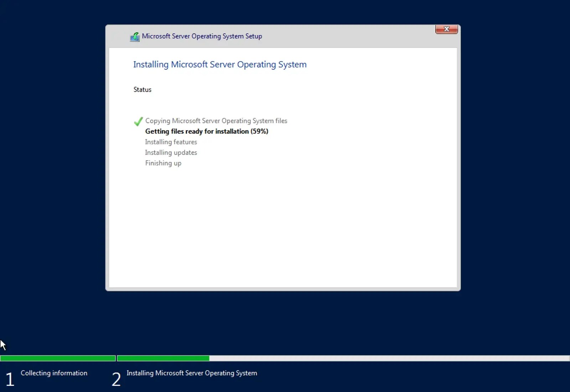Click the step 2 numeral at bottom
The image size is (570, 392).
point(116,379)
